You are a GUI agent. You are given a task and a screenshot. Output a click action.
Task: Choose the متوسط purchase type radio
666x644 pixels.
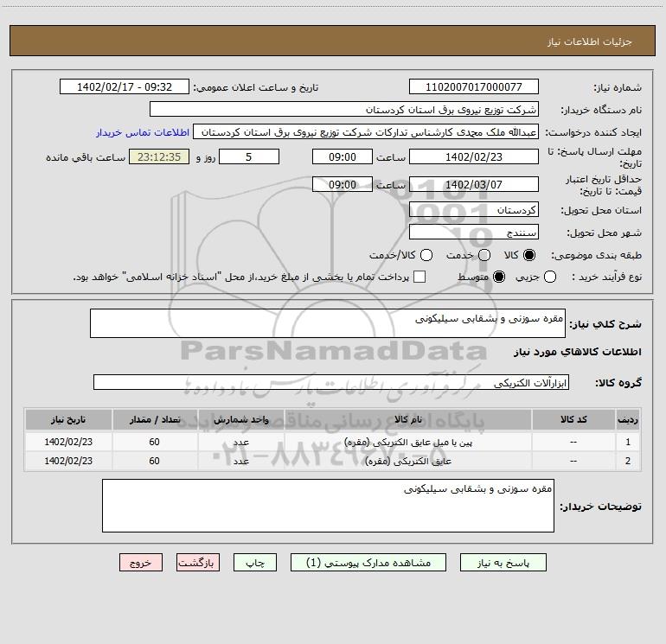pyautogui.click(x=499, y=277)
